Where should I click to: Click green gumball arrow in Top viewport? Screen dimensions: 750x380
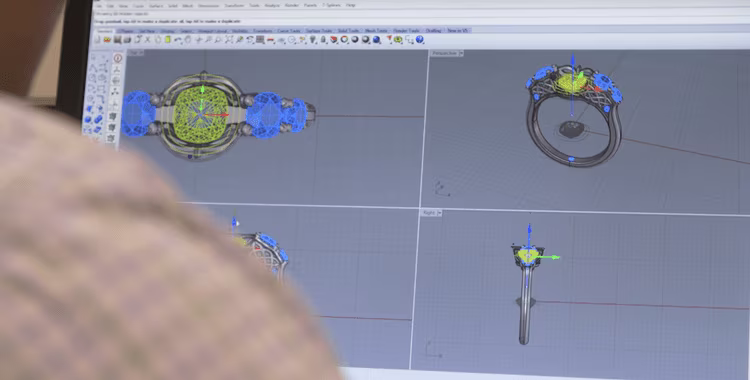[x=202, y=90]
